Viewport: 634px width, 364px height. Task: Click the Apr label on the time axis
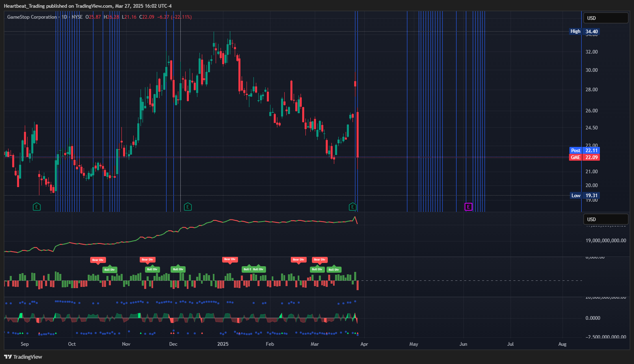[x=364, y=344]
